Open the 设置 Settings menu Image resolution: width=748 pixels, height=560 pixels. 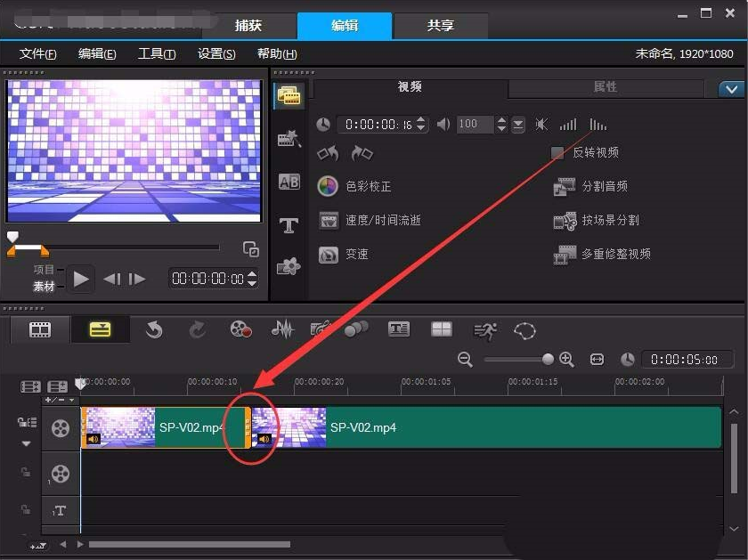click(215, 53)
